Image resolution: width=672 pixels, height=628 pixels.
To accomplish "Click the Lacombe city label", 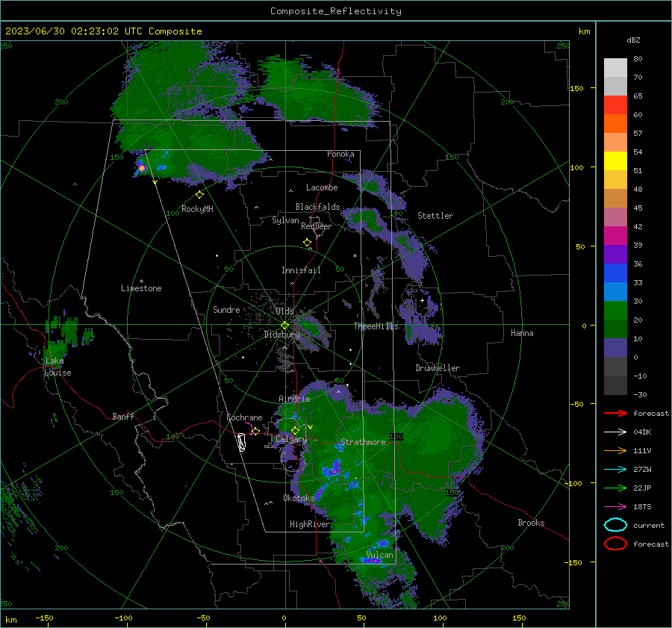I will tap(322, 187).
